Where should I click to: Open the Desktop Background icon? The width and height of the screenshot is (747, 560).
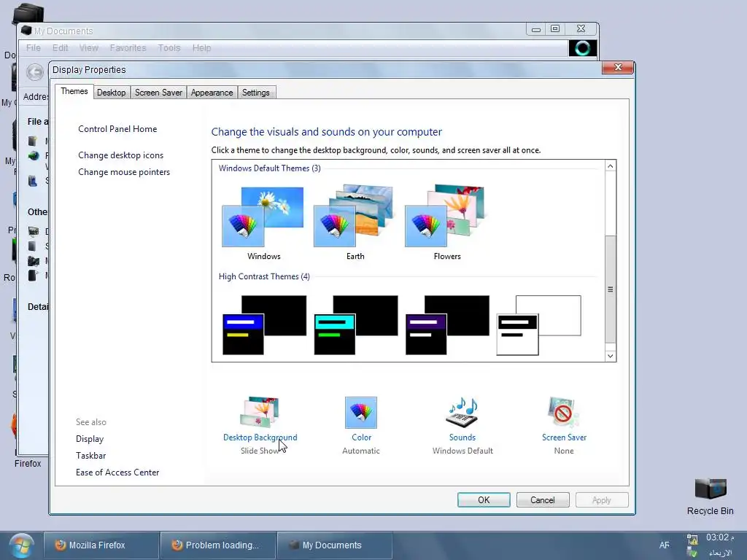click(260, 412)
